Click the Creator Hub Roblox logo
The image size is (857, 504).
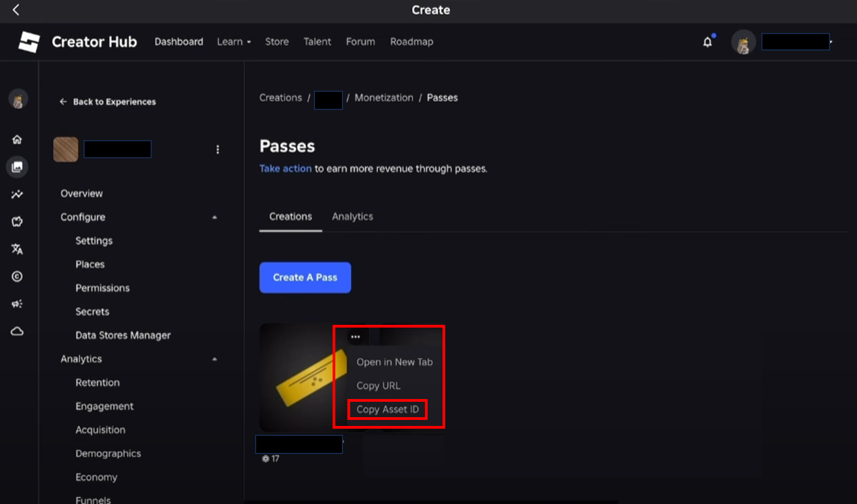(29, 42)
